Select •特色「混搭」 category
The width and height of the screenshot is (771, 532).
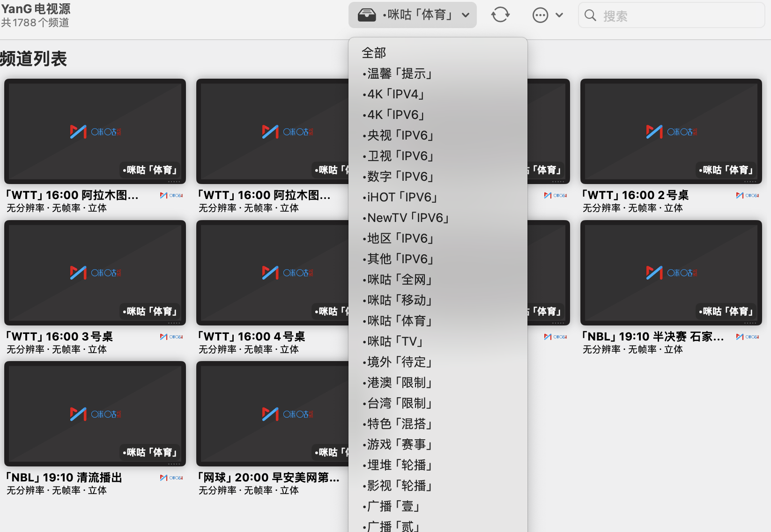tap(438, 424)
